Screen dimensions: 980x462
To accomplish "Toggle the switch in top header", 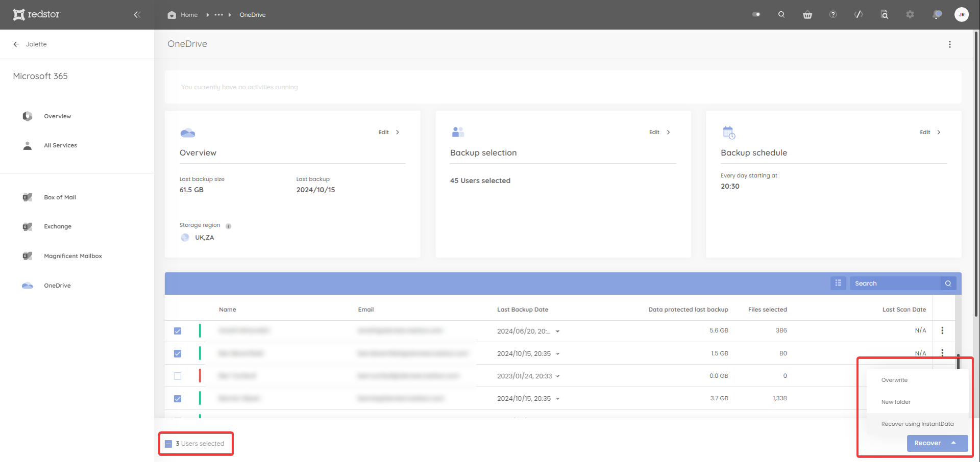I will [x=756, y=14].
